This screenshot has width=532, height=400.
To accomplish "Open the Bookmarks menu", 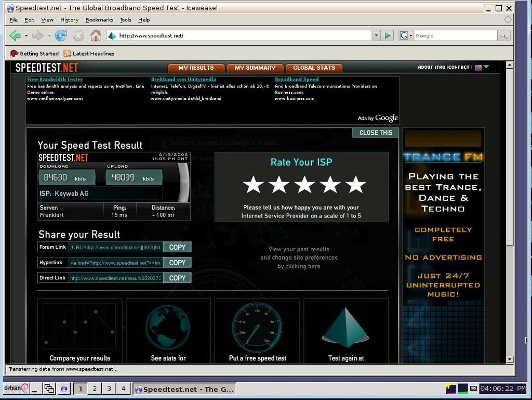I will point(99,20).
